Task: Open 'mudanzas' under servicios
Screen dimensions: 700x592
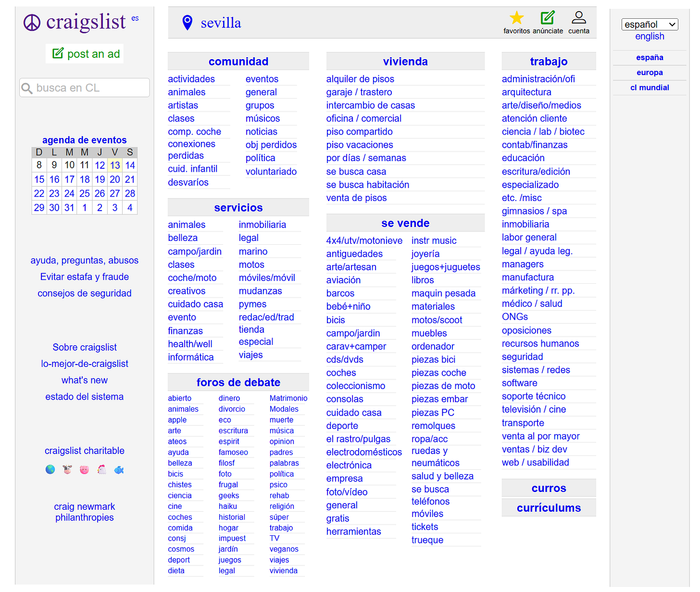Action: point(261,291)
